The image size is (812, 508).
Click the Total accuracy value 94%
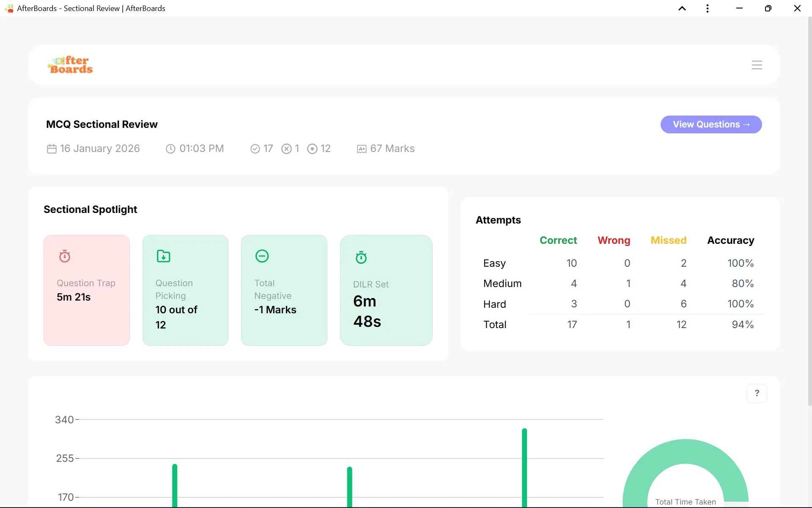coord(743,325)
